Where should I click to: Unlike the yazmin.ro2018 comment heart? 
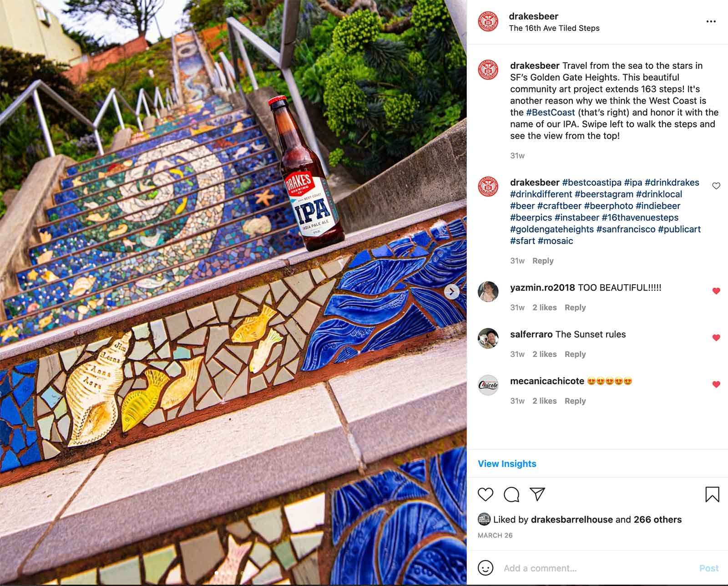click(716, 291)
